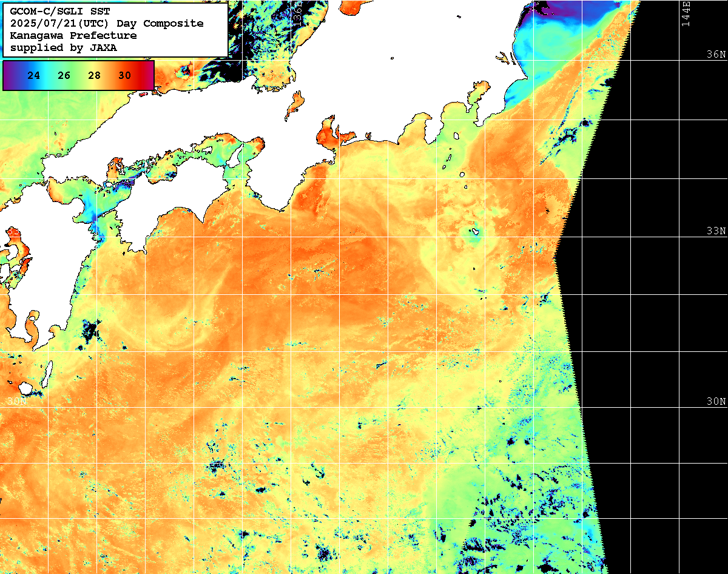
Task: Click the temperature color scale bar
Action: click(78, 75)
